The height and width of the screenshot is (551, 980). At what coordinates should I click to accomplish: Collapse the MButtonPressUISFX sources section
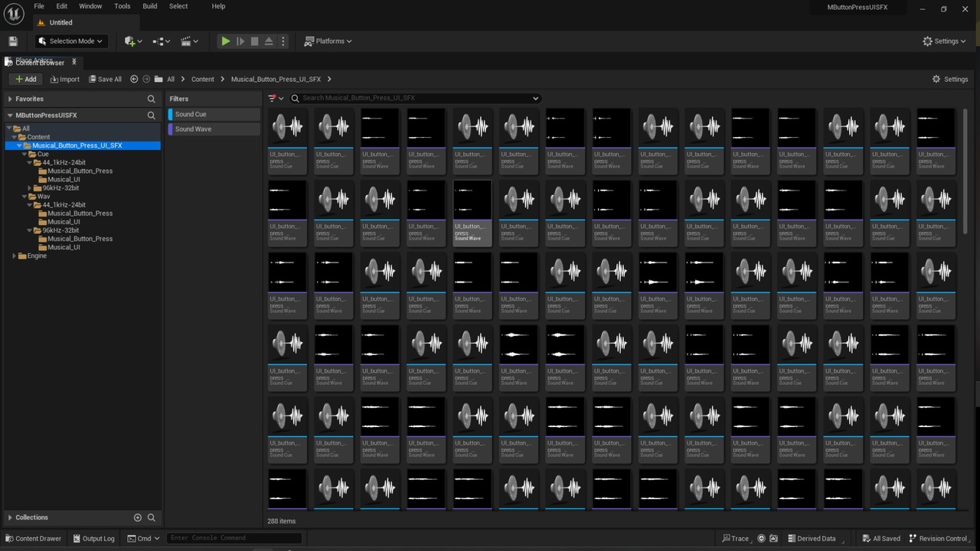[x=10, y=115]
